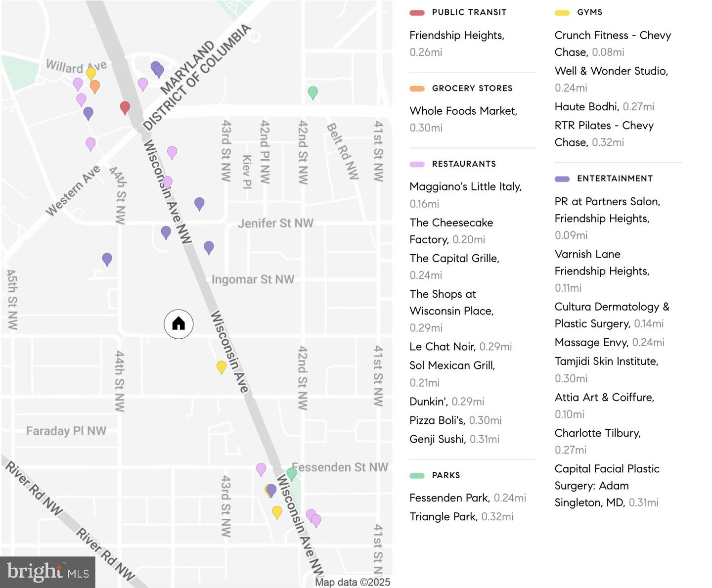This screenshot has height=588, width=712.
Task: Click the Genji Sushi listing
Action: (x=454, y=439)
